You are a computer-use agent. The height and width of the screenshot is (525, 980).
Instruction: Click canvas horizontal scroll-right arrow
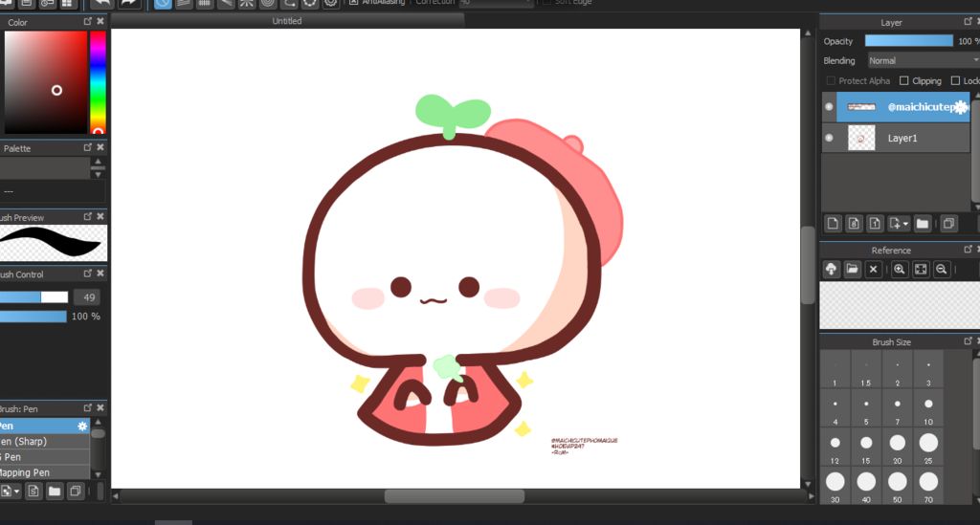pyautogui.click(x=812, y=496)
